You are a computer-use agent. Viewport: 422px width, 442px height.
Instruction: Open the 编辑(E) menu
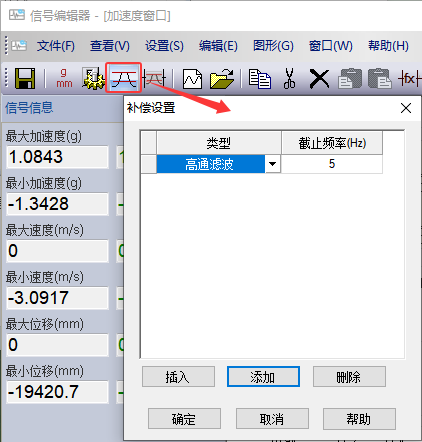point(218,46)
